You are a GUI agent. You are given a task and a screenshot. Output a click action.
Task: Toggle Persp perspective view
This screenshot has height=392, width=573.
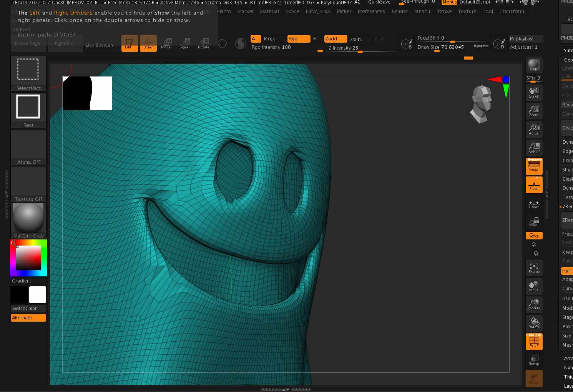[x=534, y=166]
